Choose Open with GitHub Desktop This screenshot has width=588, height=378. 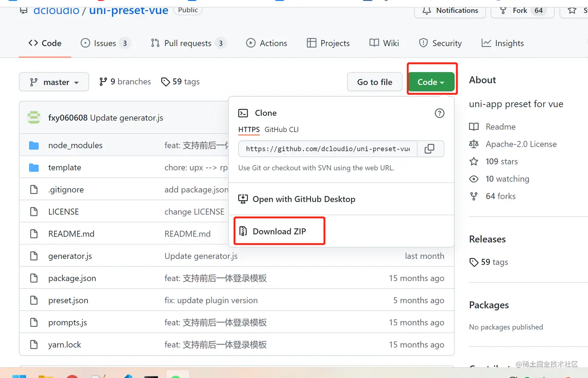point(304,199)
